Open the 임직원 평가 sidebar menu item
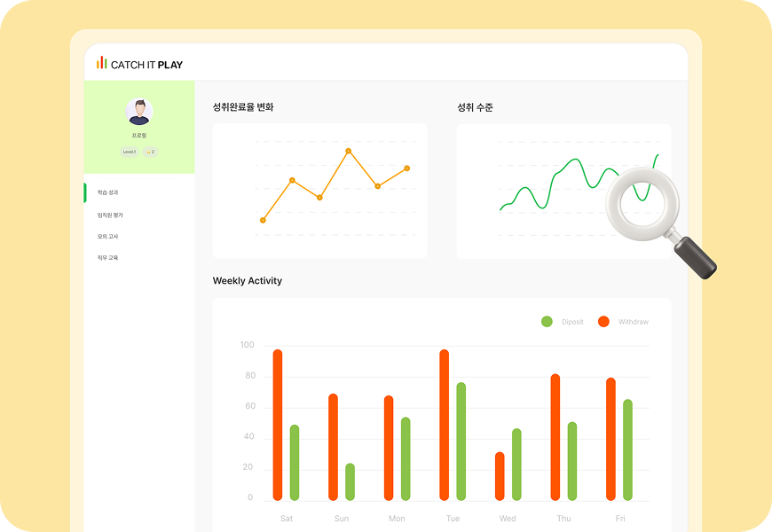 (110, 215)
